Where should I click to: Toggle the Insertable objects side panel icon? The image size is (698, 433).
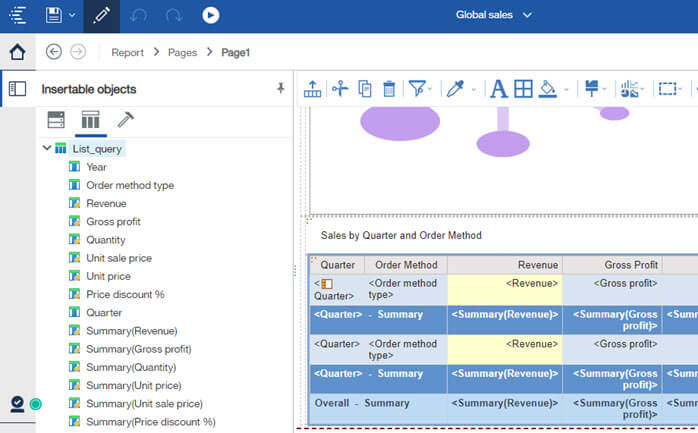coord(18,89)
